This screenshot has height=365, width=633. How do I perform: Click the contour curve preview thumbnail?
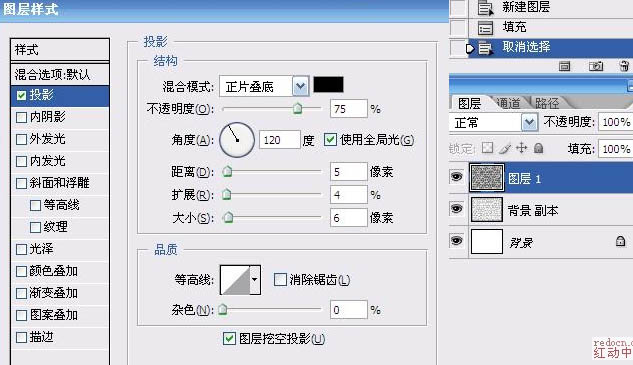[235, 279]
